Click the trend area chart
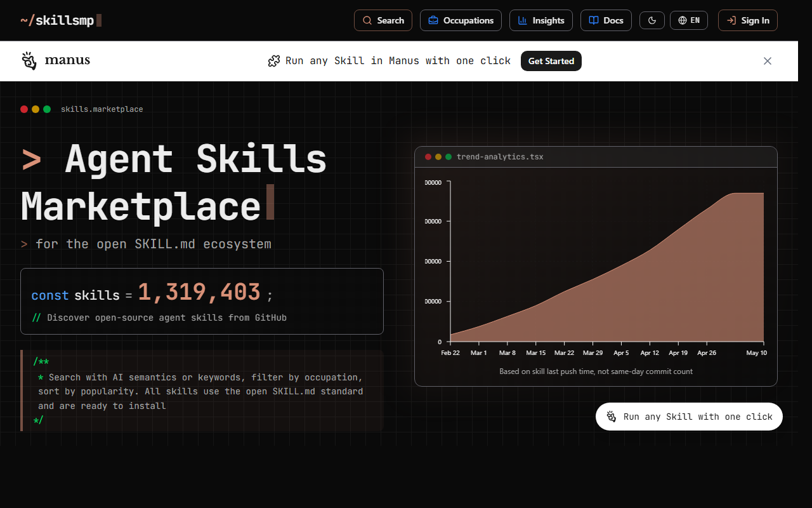 [x=607, y=267]
